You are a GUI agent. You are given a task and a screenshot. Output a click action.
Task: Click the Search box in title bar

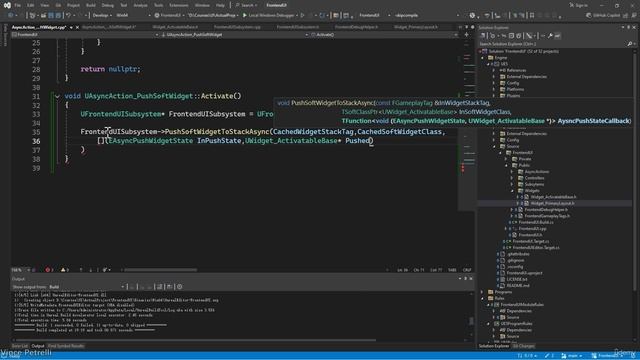(246, 5)
